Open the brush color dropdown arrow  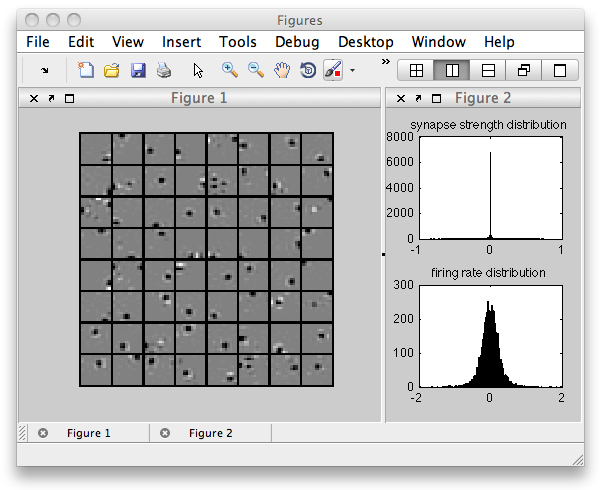tap(352, 71)
